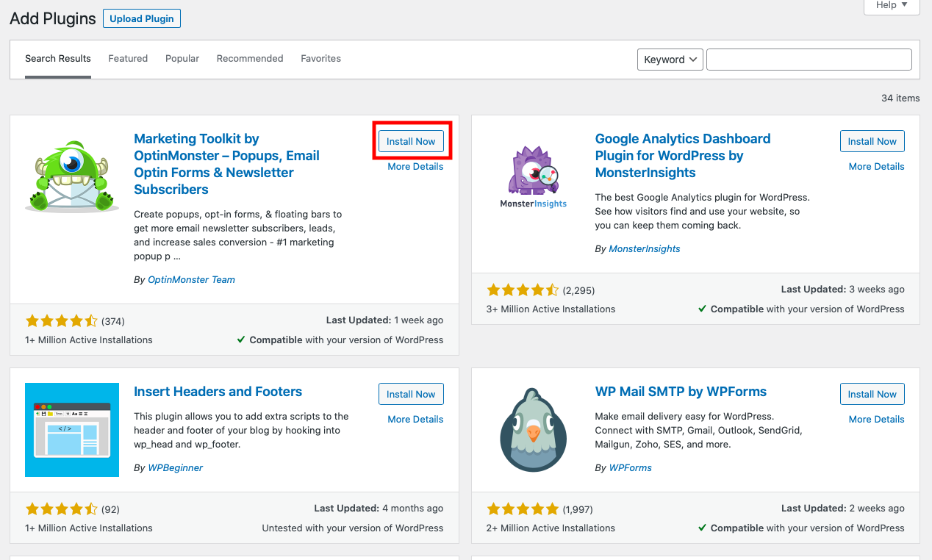Install the WP Mail SMTP plugin
932x560 pixels.
(x=872, y=394)
